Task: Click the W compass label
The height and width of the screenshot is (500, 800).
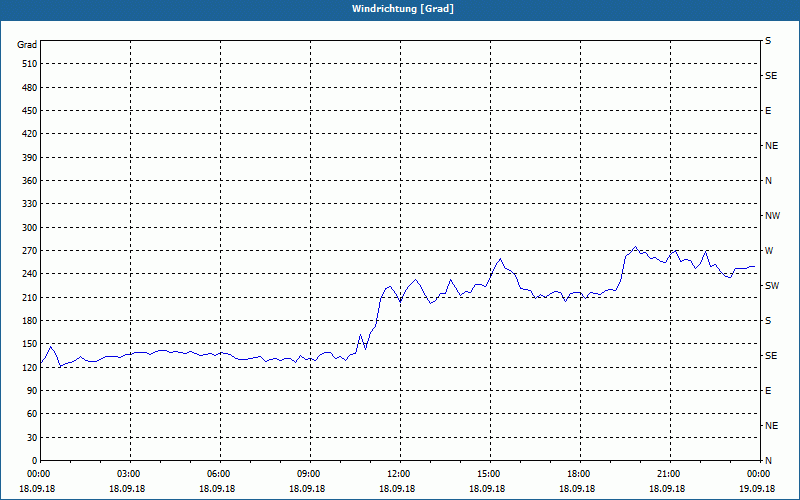Action: (769, 251)
